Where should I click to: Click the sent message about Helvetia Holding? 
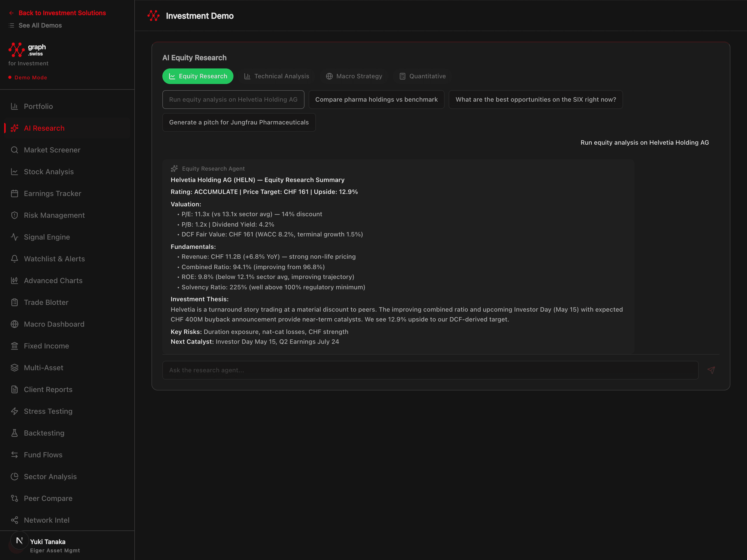tap(645, 142)
